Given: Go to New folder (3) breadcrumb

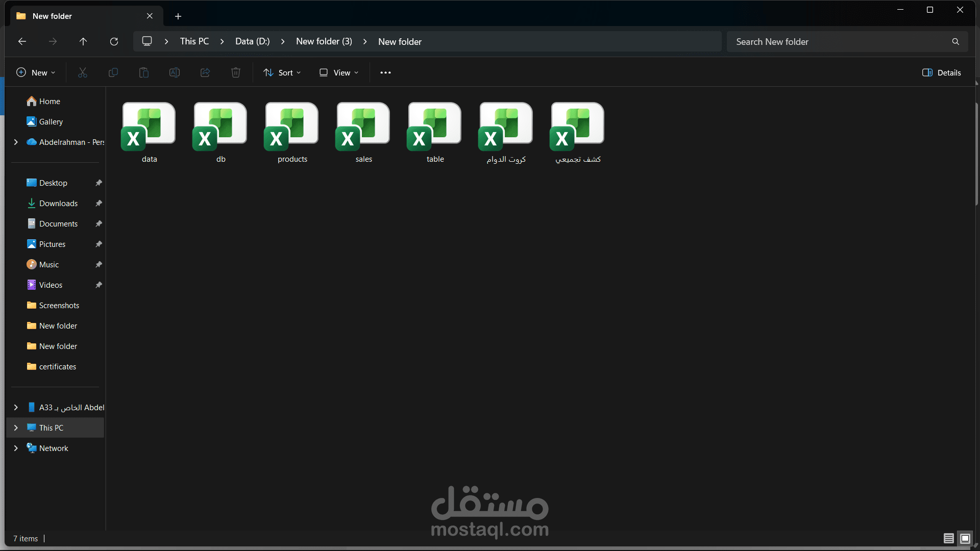Looking at the screenshot, I should tap(324, 41).
